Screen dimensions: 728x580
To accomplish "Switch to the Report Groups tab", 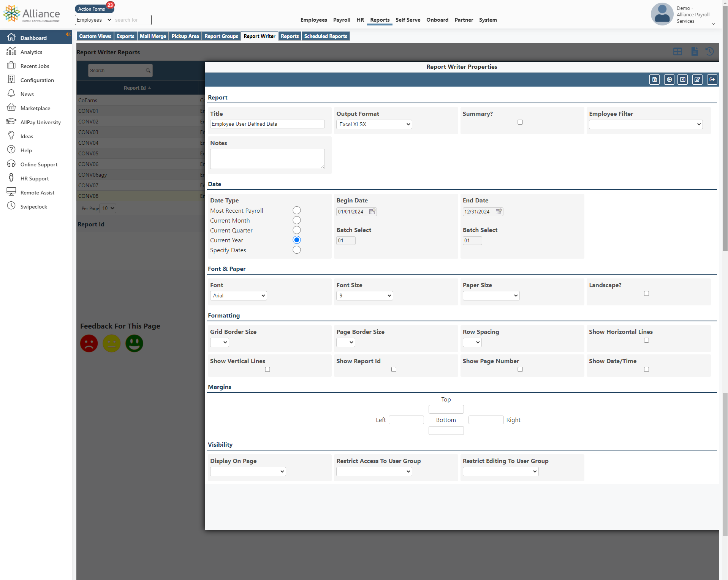I will click(221, 36).
